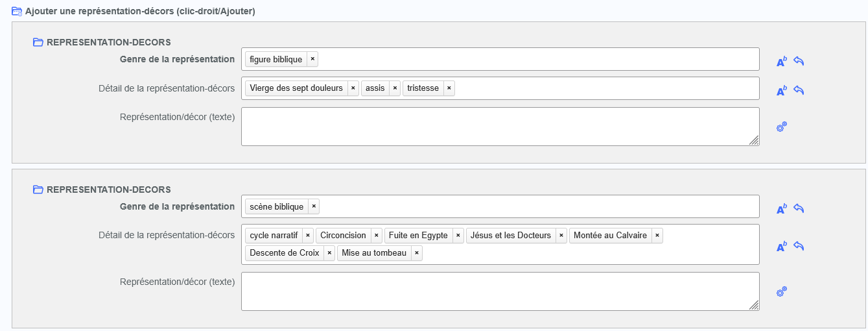Click undo arrow beside 'cycle narratif' detail row
The image size is (868, 331).
pyautogui.click(x=799, y=247)
